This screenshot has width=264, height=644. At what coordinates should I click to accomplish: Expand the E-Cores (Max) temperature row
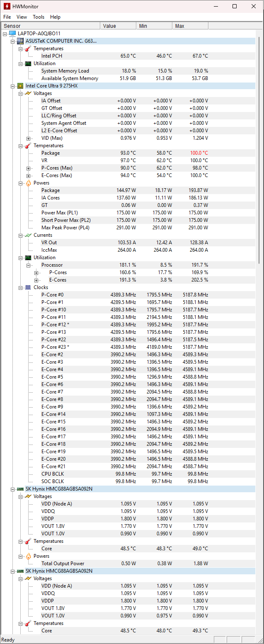click(x=28, y=175)
